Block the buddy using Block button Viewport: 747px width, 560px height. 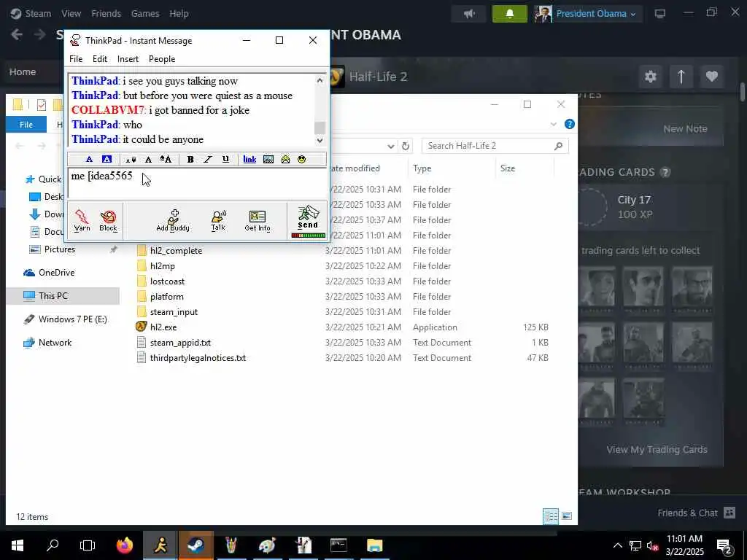pyautogui.click(x=108, y=220)
